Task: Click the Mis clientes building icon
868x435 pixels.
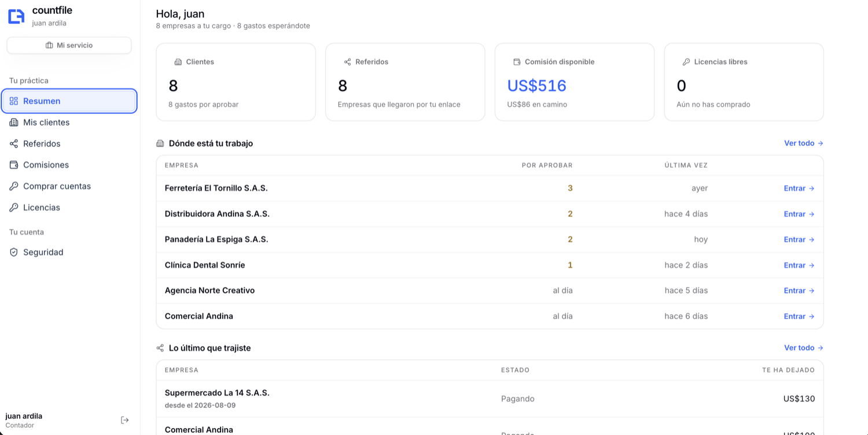Action: 14,123
